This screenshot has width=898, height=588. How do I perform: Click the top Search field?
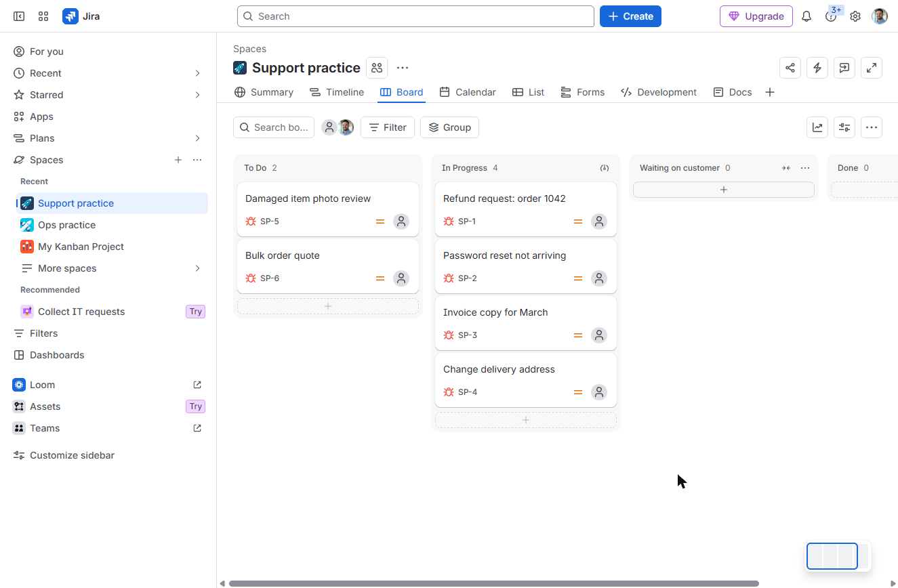415,16
